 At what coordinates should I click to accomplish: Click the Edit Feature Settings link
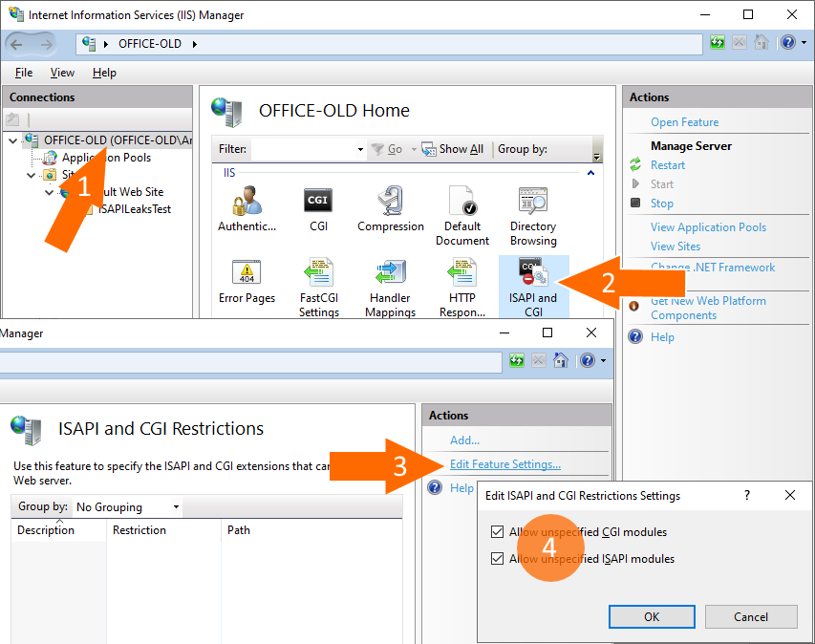coord(504,463)
